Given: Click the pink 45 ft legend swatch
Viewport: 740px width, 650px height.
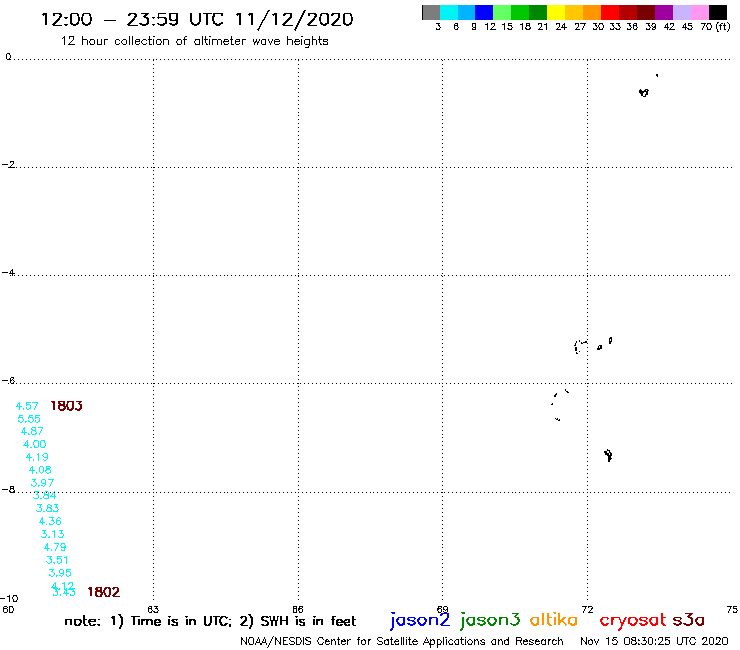Looking at the screenshot, I should click(700, 12).
